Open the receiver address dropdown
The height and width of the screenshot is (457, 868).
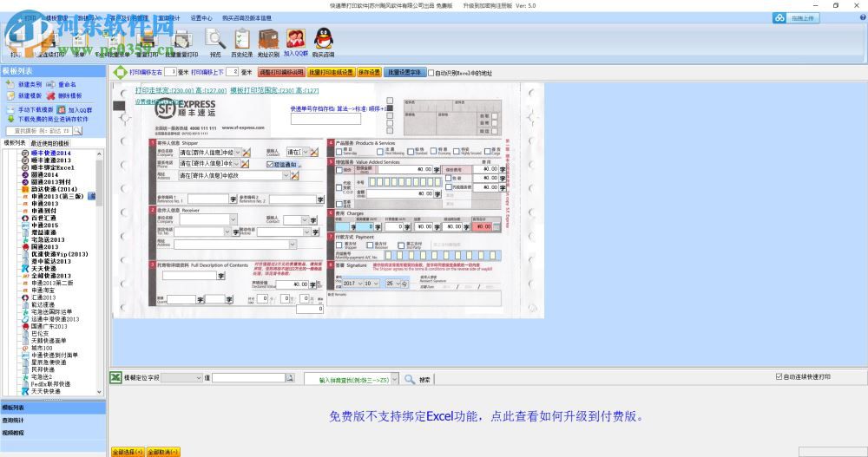(293, 244)
